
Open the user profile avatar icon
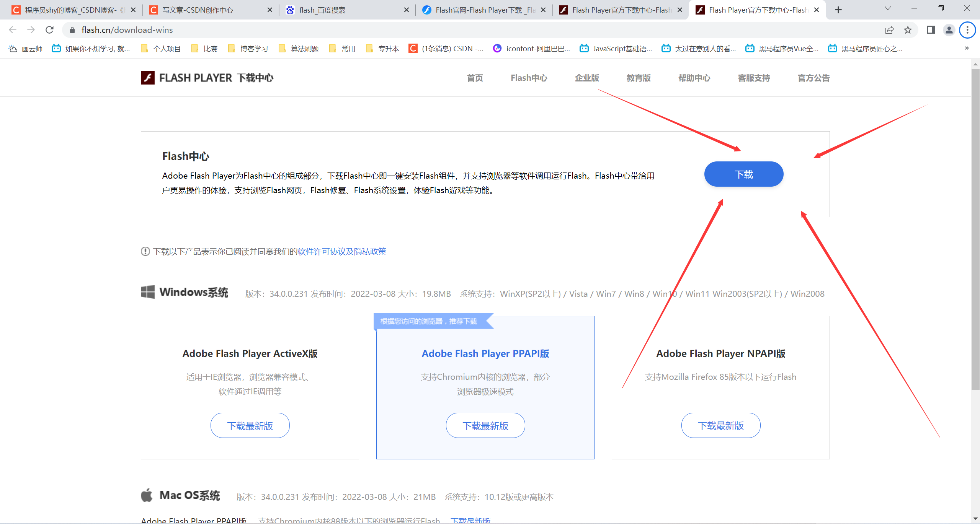(x=949, y=30)
